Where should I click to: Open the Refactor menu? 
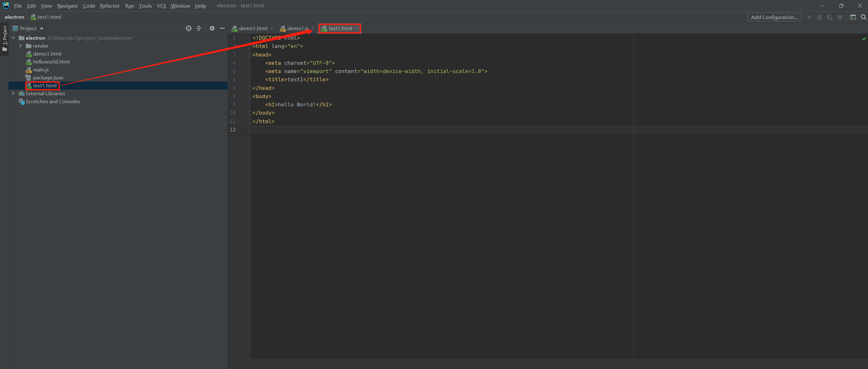[x=110, y=6]
